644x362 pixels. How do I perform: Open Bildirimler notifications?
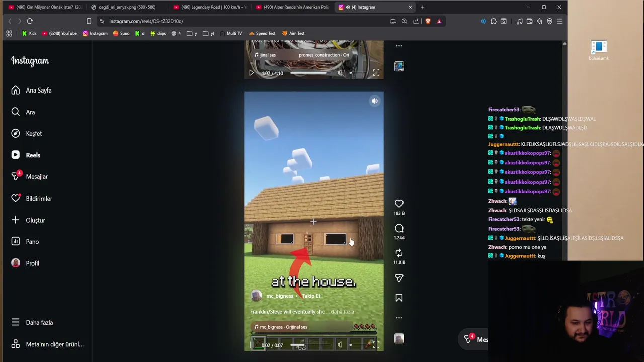(32, 199)
